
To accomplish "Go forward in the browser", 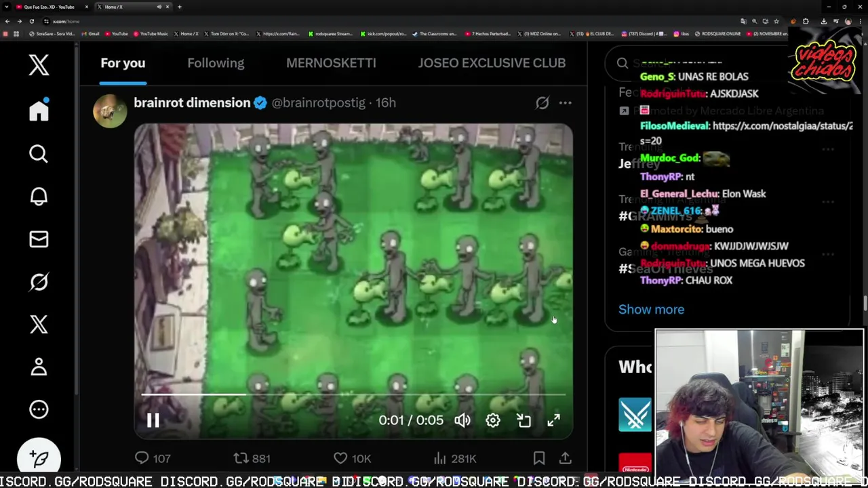I will tap(20, 21).
